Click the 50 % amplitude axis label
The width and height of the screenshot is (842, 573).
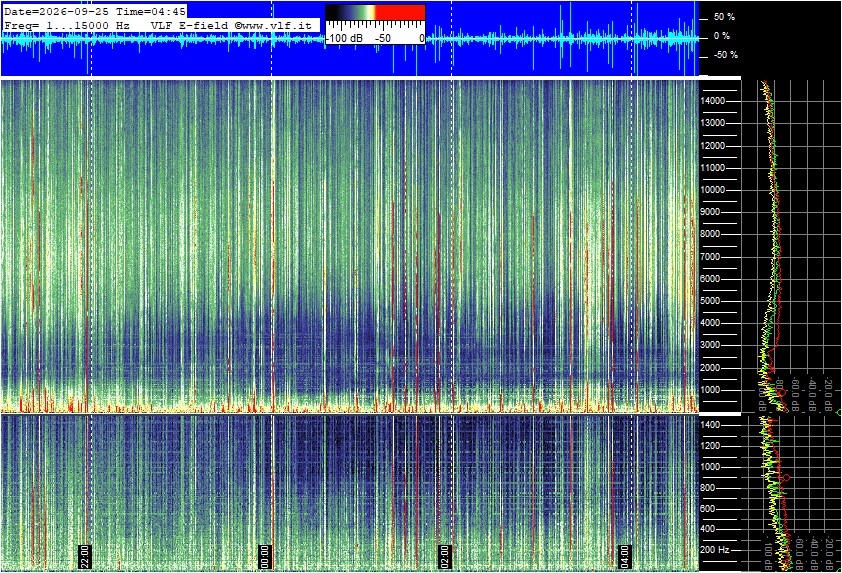[x=724, y=17]
